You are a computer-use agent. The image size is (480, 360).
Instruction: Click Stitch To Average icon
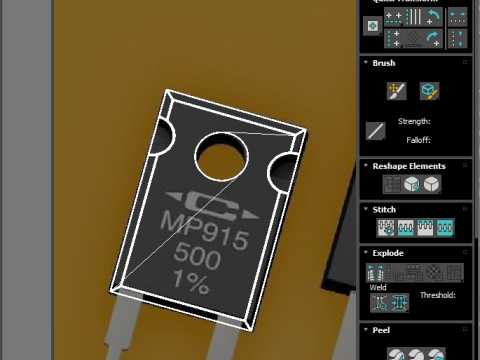point(406,228)
